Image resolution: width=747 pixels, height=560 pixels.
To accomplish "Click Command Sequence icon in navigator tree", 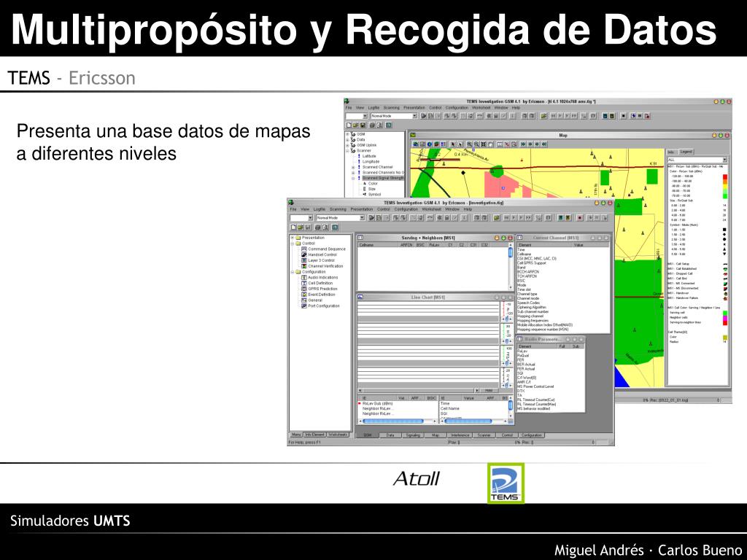I will click(x=304, y=249).
